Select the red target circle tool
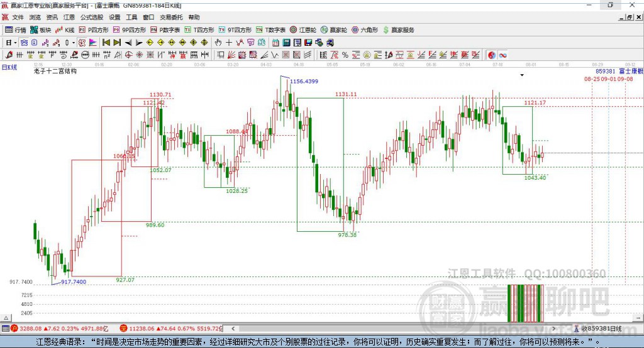Viewport: 644px width, 348px height. point(128,55)
